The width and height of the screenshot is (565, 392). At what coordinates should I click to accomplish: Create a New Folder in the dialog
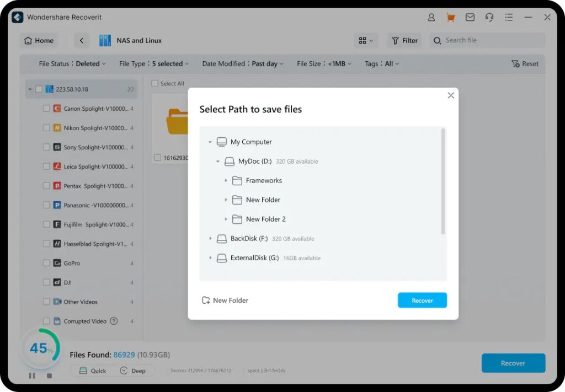coord(225,300)
